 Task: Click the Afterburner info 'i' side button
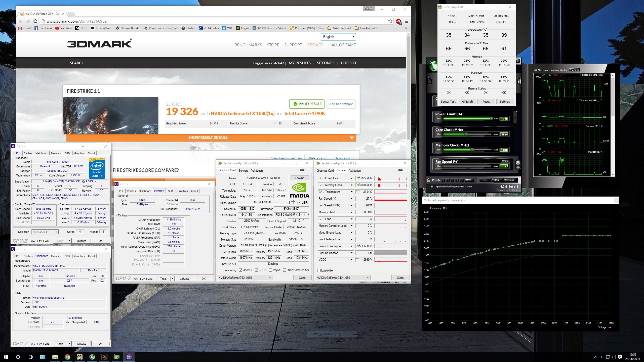point(519,81)
